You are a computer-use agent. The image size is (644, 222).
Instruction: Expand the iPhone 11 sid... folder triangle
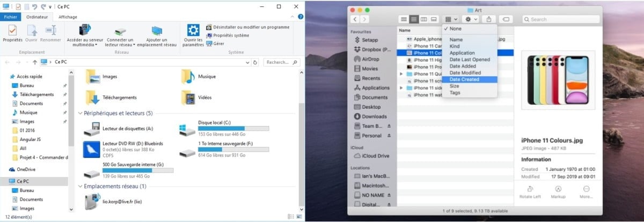pyautogui.click(x=401, y=87)
